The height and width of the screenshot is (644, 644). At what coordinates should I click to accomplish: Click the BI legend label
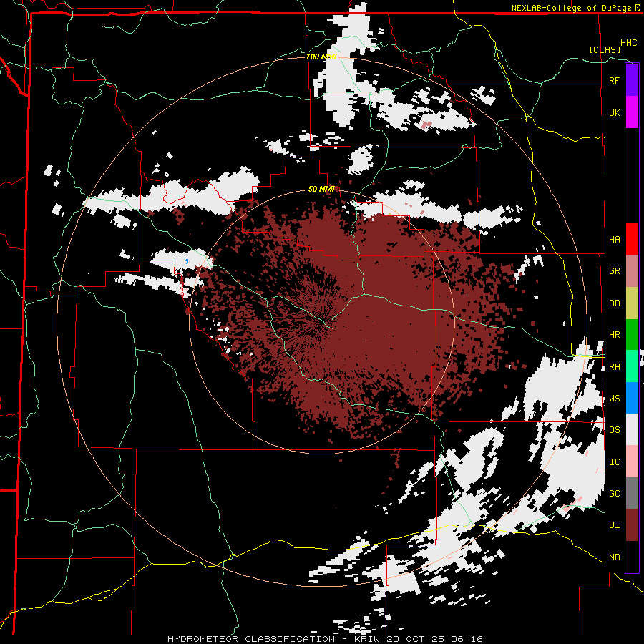(614, 525)
